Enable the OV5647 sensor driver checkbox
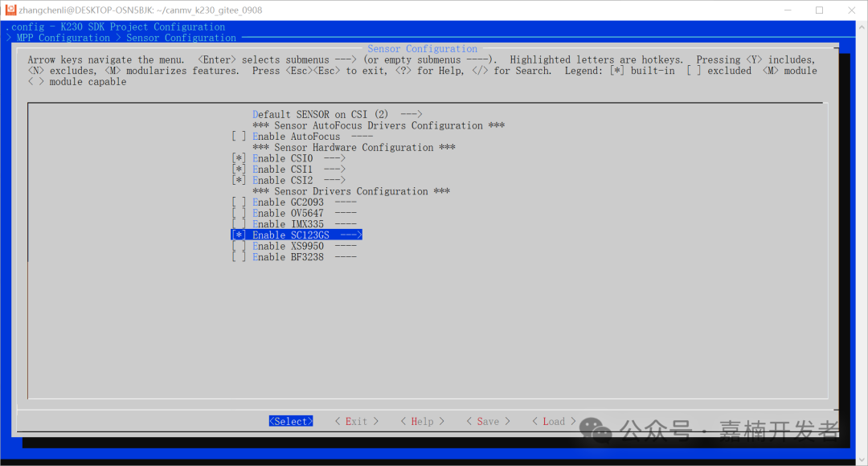868x466 pixels. 239,214
